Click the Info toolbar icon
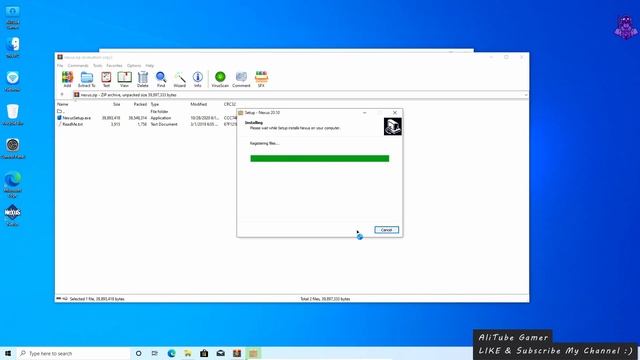Image resolution: width=640 pixels, height=360 pixels. coord(198,79)
